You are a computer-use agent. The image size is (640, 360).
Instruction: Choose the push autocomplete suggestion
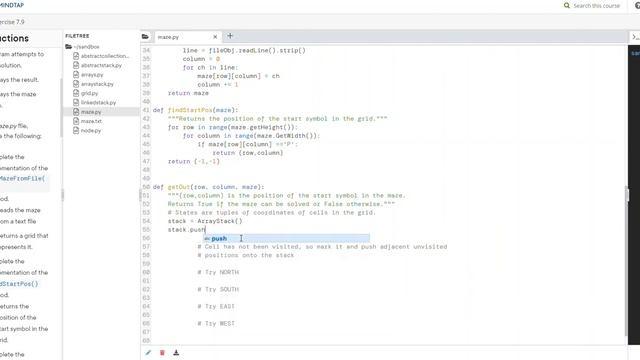tap(287, 238)
